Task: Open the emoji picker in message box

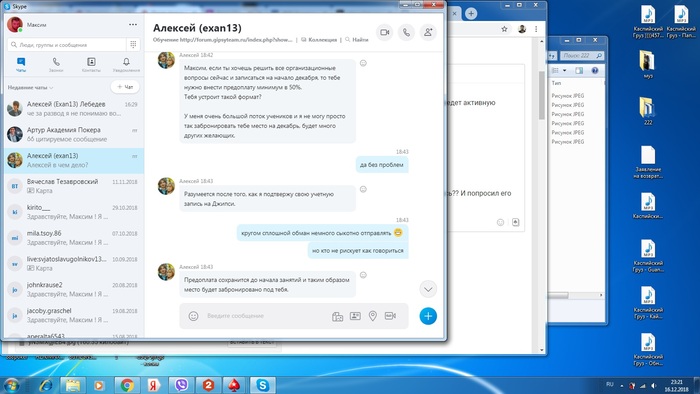Action: coord(193,316)
